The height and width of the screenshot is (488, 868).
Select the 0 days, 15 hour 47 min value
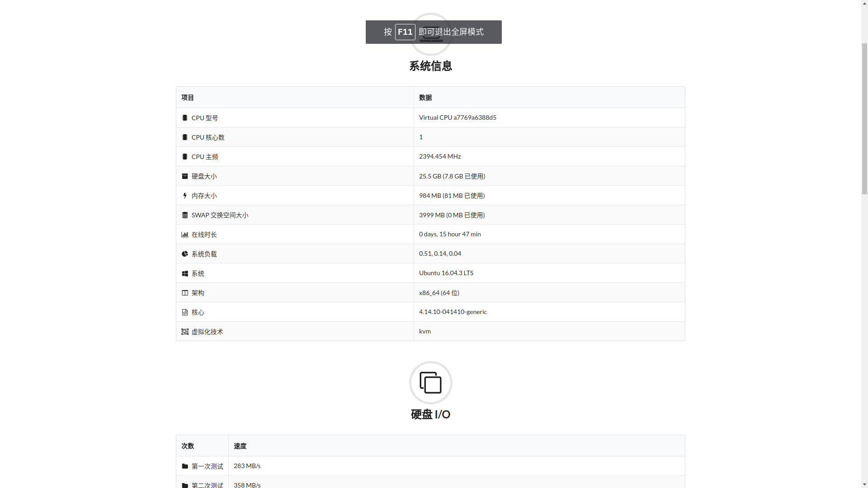coord(450,234)
